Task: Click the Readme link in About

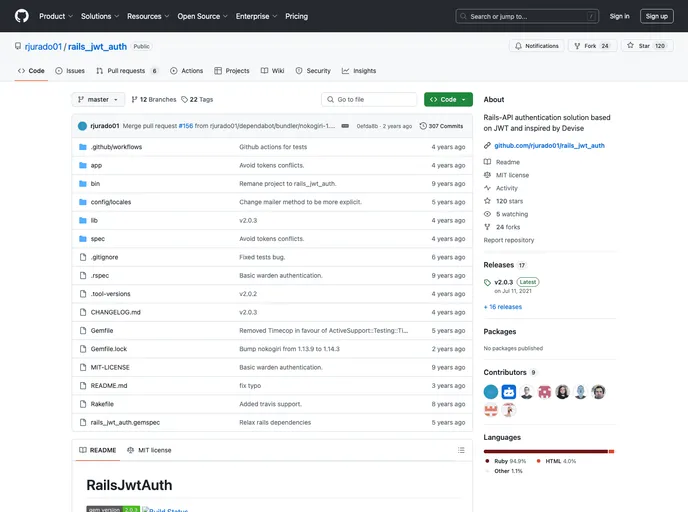Action: [508, 162]
